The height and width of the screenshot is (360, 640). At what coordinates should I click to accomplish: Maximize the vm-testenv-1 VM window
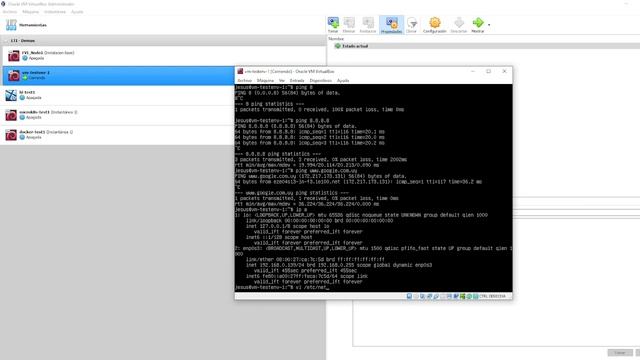489,71
